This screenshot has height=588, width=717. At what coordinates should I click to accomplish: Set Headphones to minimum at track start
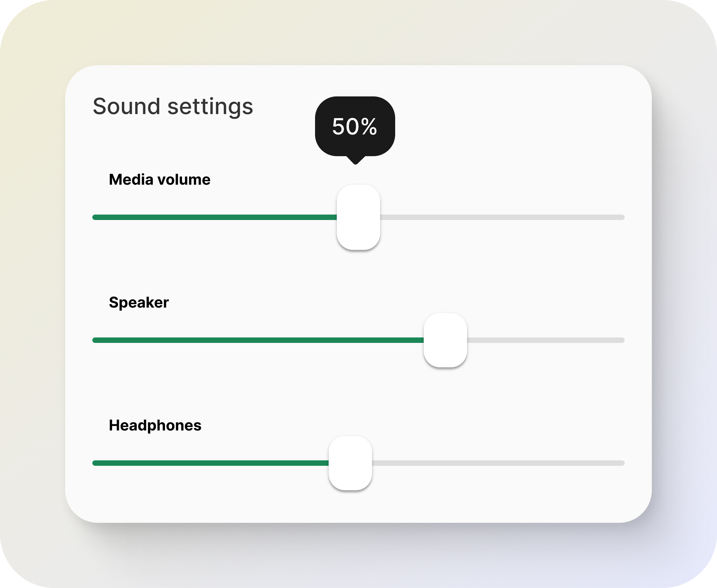[95, 463]
